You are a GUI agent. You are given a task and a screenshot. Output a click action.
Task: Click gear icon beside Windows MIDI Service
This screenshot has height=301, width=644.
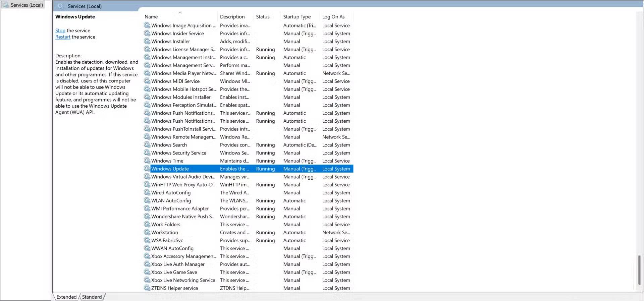[147, 81]
